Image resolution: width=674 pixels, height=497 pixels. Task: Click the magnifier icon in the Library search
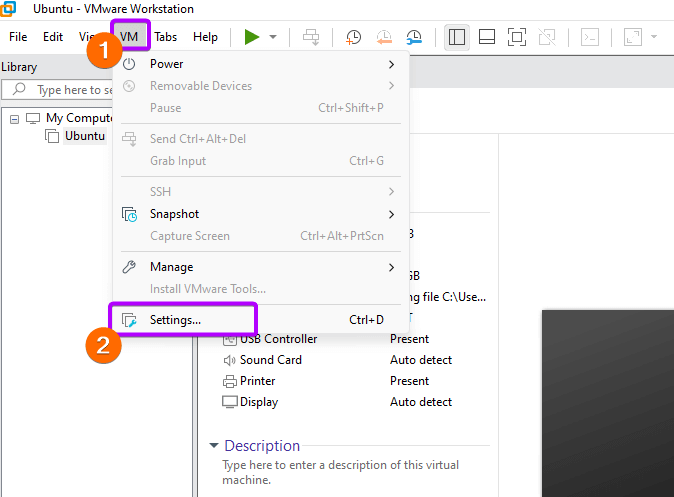click(19, 89)
